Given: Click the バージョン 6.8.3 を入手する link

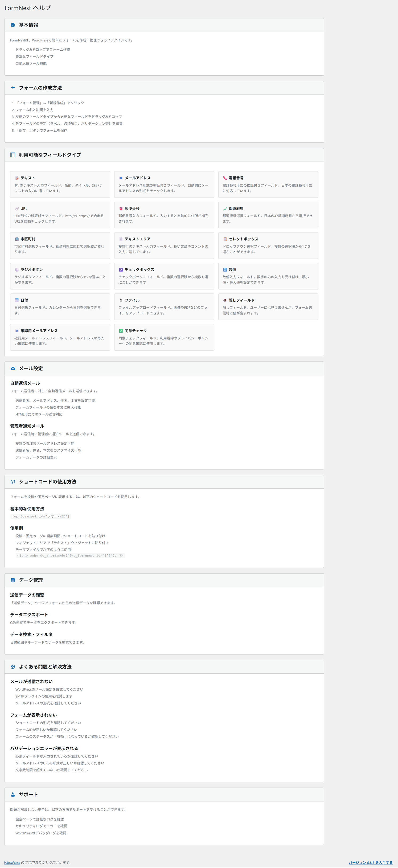Looking at the screenshot, I should [371, 863].
